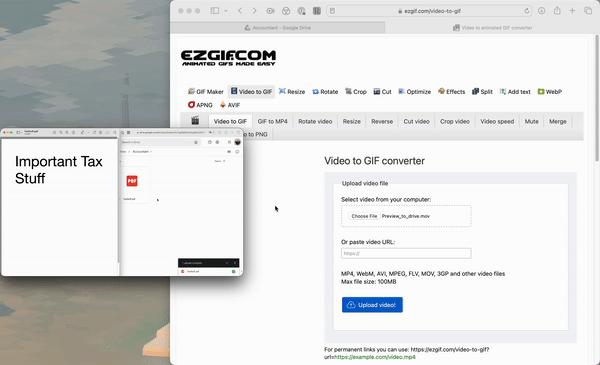Viewport: 600px width, 365px height.
Task: Open the WebP tool
Action: click(x=549, y=92)
